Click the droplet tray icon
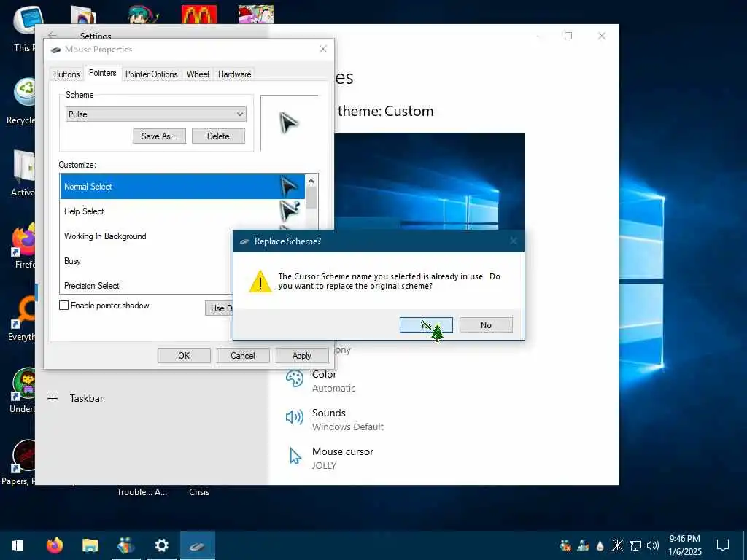This screenshot has width=747, height=560. pos(600,545)
